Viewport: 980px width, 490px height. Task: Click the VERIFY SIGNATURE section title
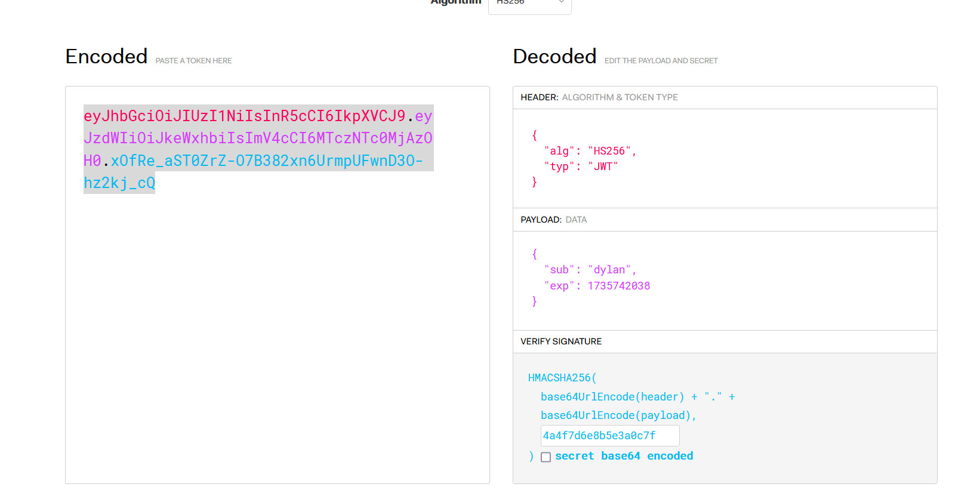tap(561, 341)
